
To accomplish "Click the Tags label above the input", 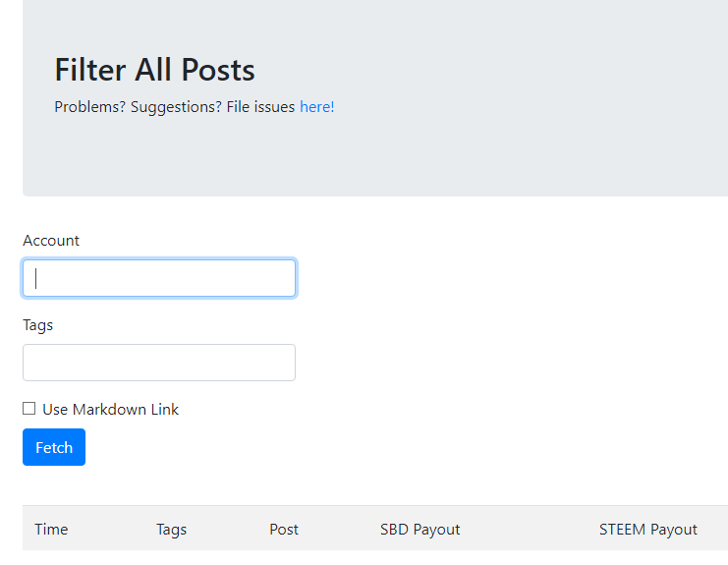I will (38, 325).
